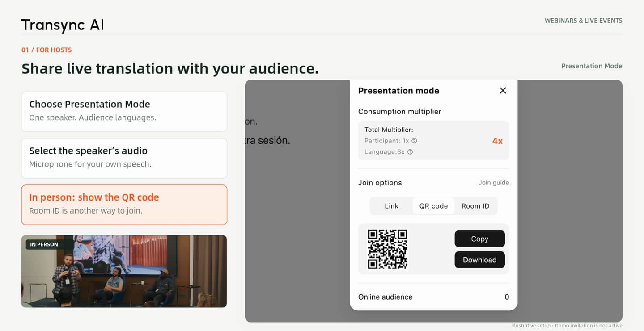Close the Presentation mode dialog
Image resolution: width=644 pixels, height=331 pixels.
click(503, 91)
